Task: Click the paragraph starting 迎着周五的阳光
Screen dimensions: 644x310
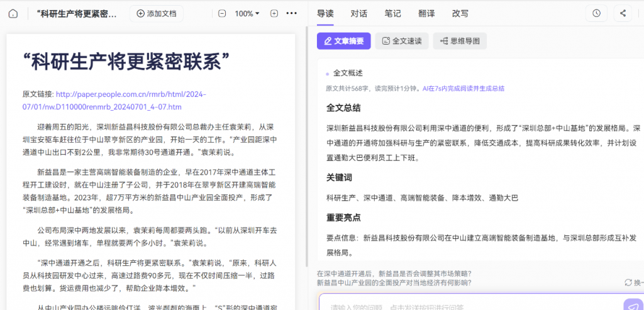Action: pyautogui.click(x=150, y=139)
